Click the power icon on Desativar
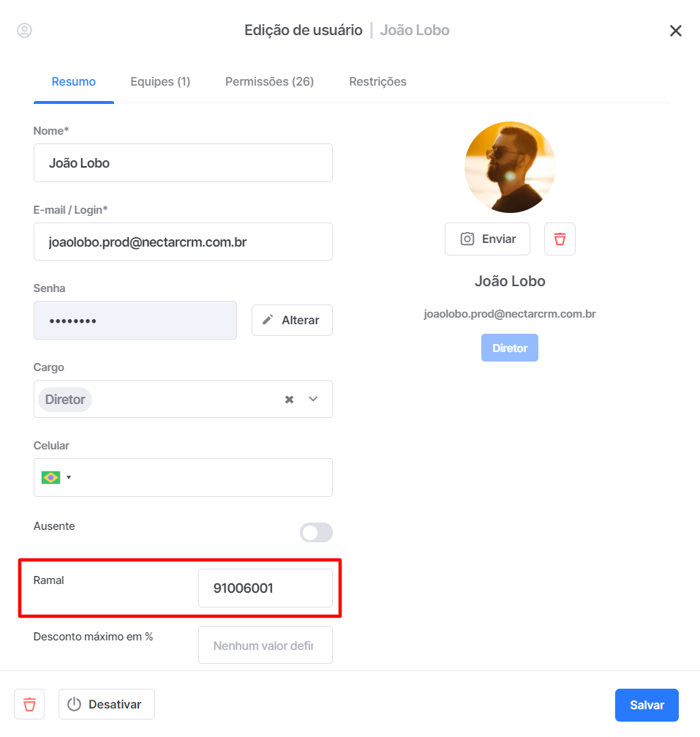The image size is (700, 737). click(x=74, y=704)
